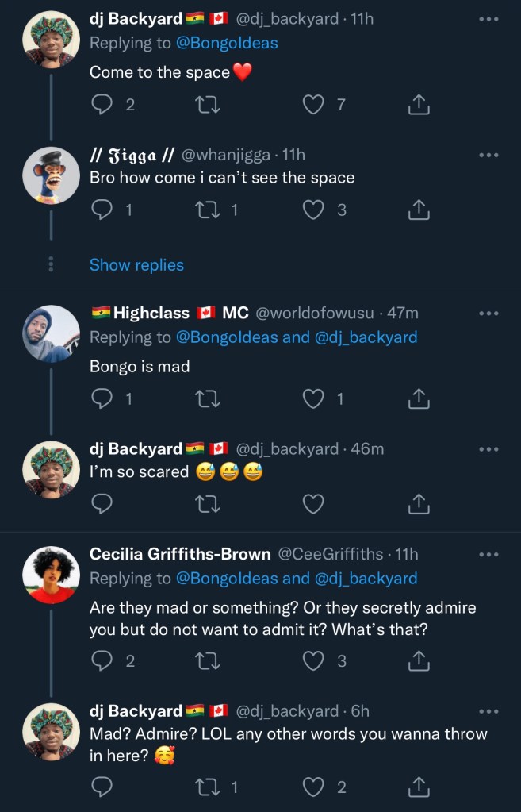Like Cecilia's "Are they mad" tweet

coord(314,660)
